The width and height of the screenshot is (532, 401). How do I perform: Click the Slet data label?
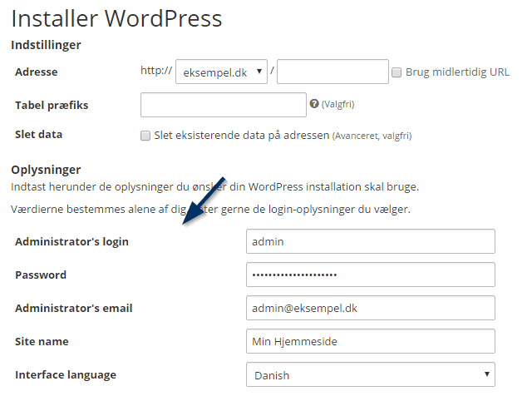[x=39, y=135]
